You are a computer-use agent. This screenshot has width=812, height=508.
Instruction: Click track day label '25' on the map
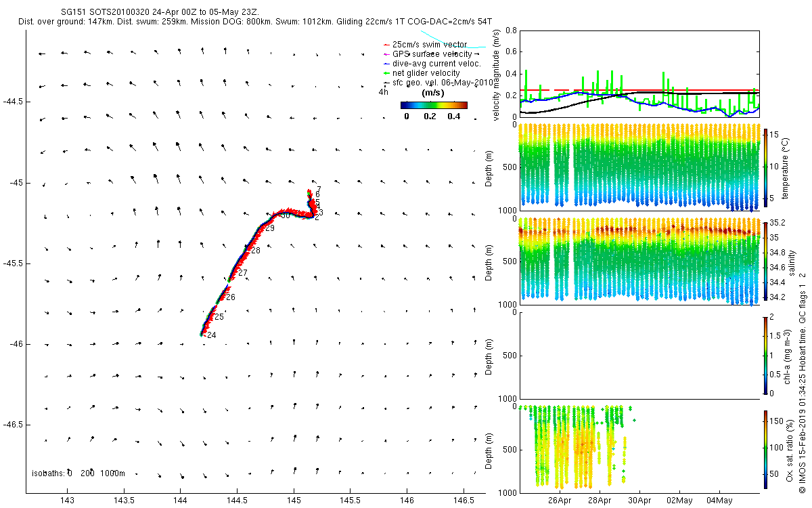pos(219,317)
